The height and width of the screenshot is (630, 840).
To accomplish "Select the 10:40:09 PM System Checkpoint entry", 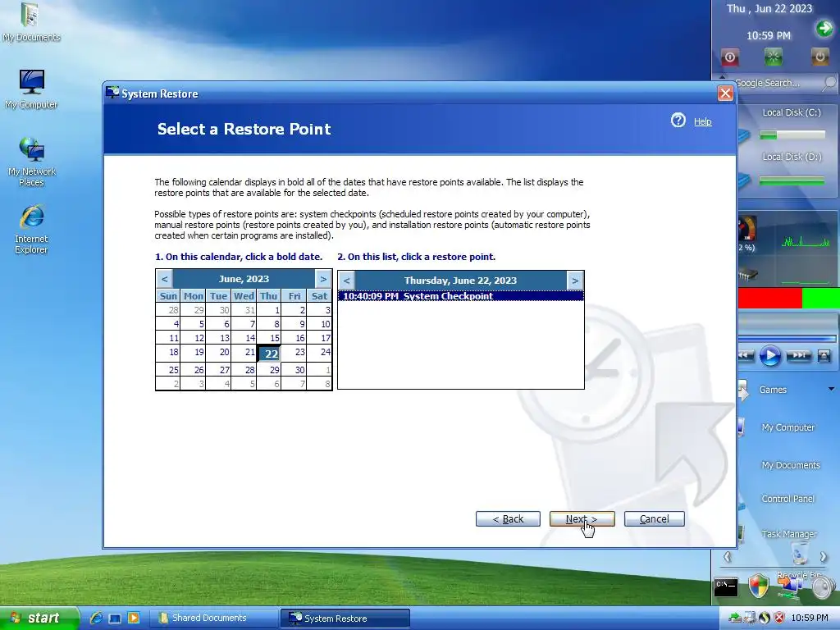I will 461,295.
